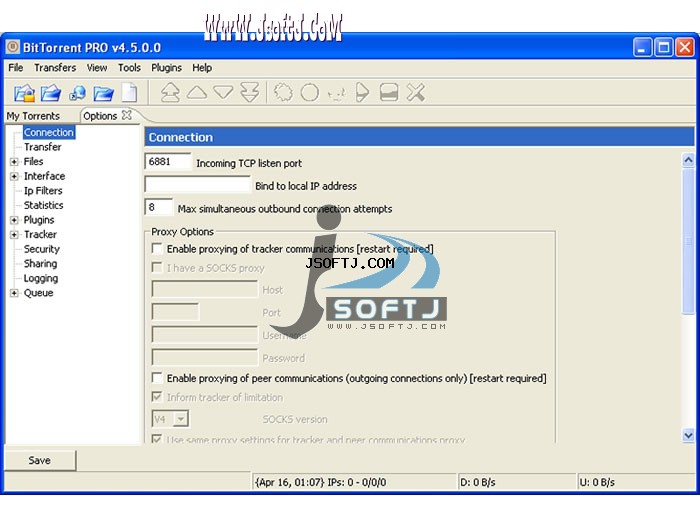Click the BitTorrent title bar app icon
This screenshot has width=700, height=525.
point(13,46)
